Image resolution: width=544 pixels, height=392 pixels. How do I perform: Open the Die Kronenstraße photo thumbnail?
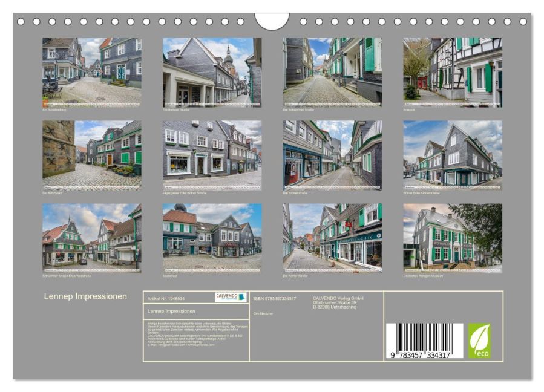332,155
